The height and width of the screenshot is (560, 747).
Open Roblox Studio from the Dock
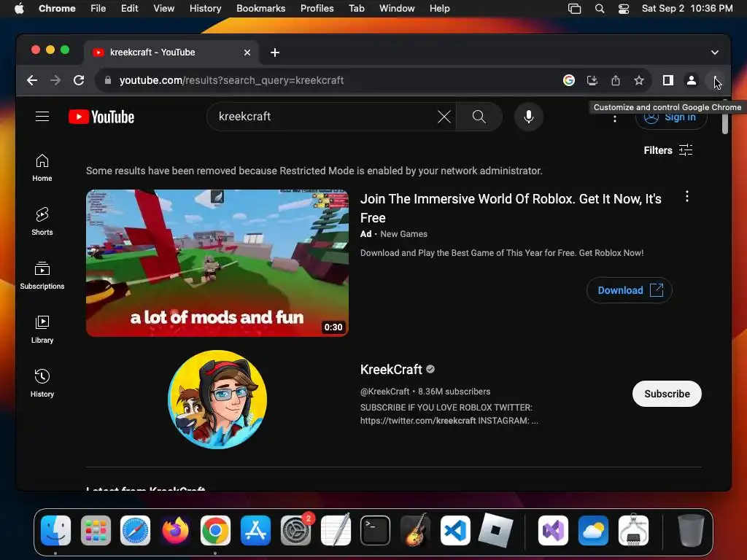[x=495, y=531]
